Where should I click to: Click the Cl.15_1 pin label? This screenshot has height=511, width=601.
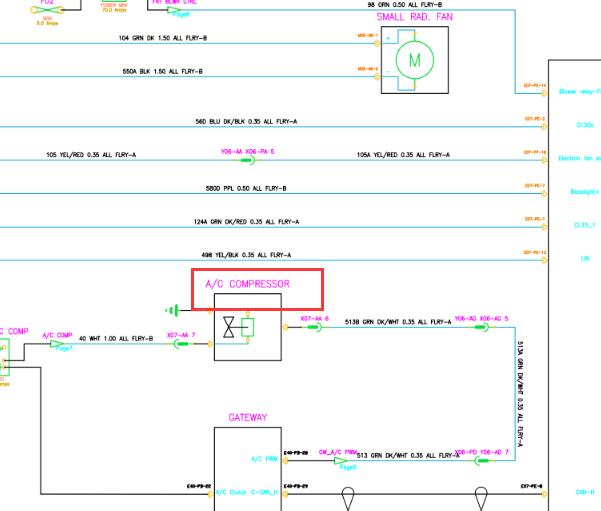(585, 225)
